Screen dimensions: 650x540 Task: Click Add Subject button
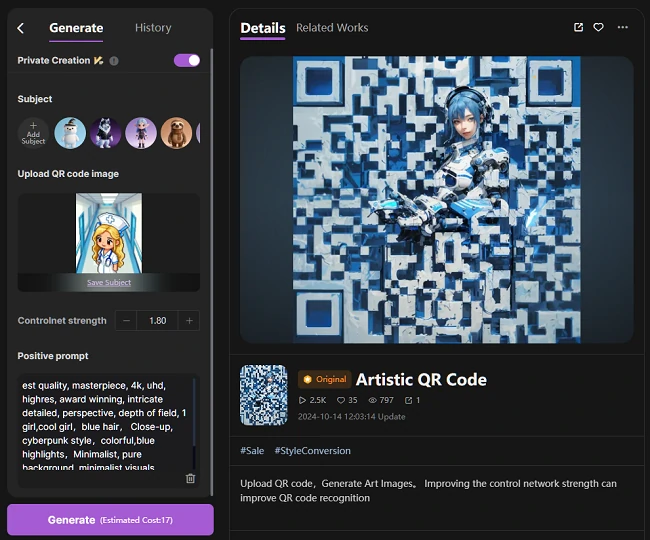point(33,133)
